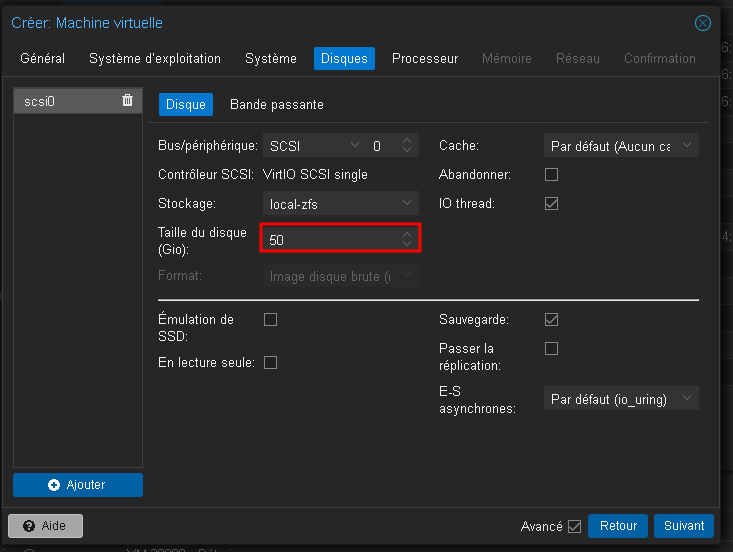The image size is (733, 552).
Task: Open the Bande passante tab
Action: click(x=277, y=104)
